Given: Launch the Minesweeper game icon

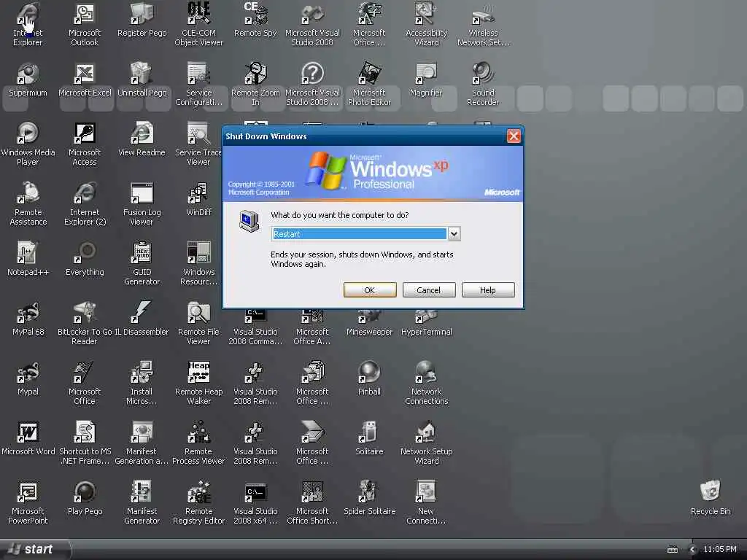Looking at the screenshot, I should [369, 320].
